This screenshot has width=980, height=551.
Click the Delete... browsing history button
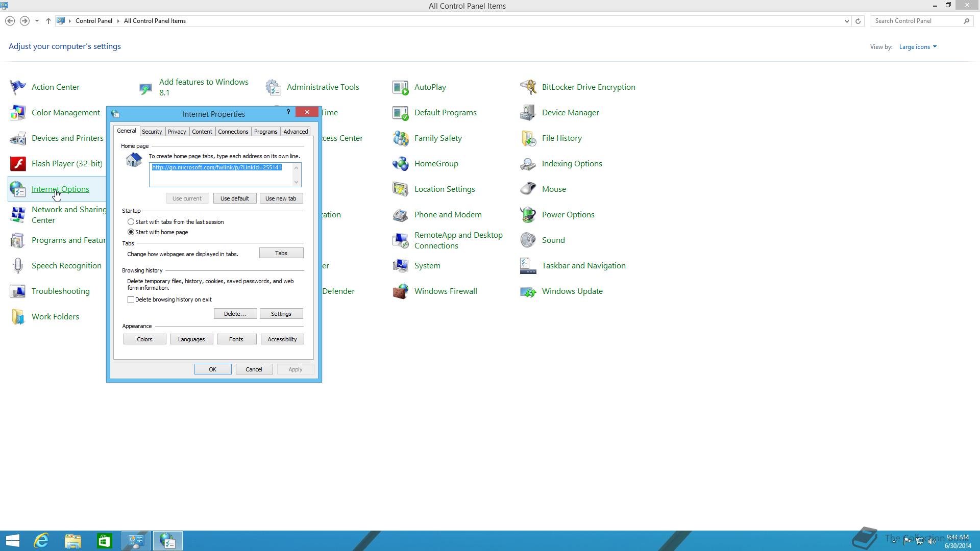click(235, 314)
